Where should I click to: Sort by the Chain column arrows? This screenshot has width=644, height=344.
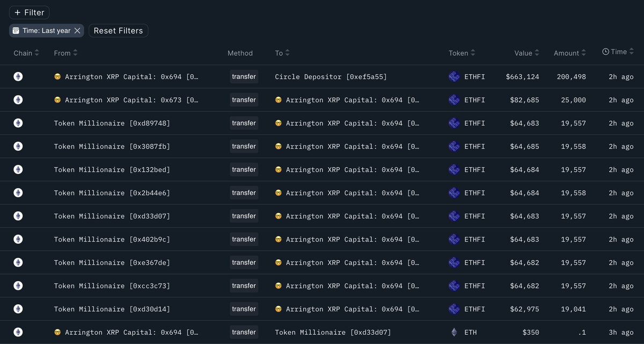coord(36,53)
